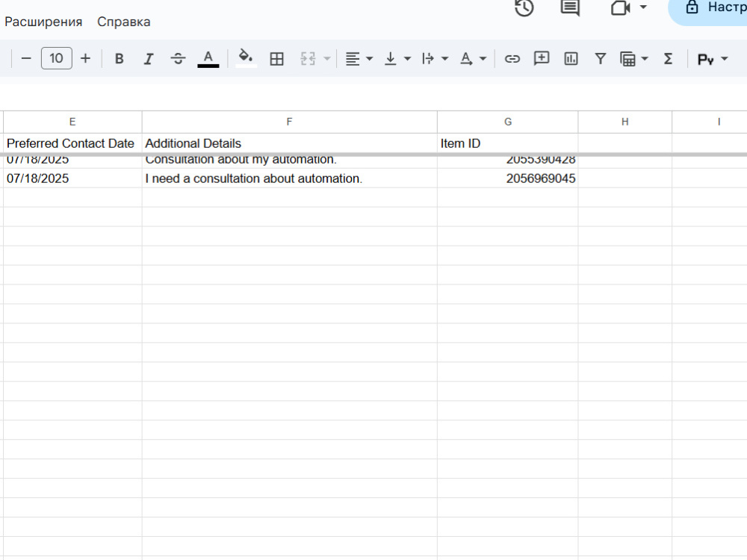This screenshot has height=560, width=747.
Task: Open the Расширения menu
Action: [43, 22]
